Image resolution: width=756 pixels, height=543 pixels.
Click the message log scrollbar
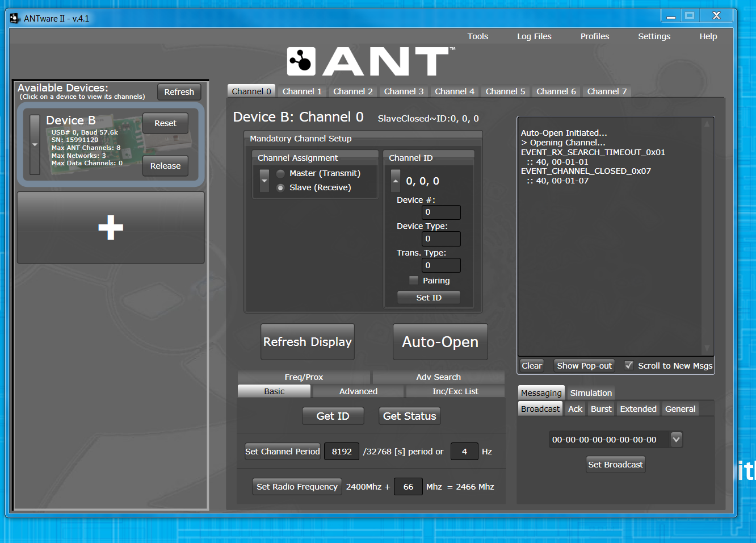click(707, 236)
